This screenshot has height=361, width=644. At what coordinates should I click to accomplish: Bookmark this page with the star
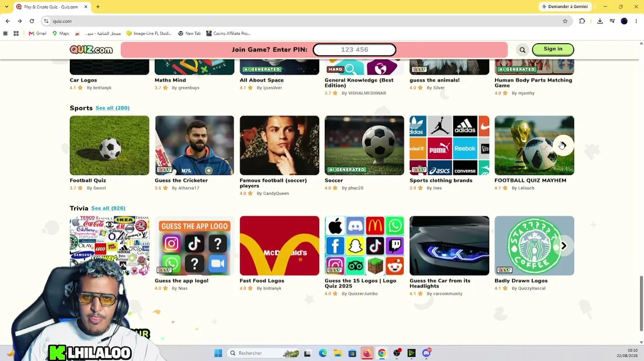coord(565,21)
